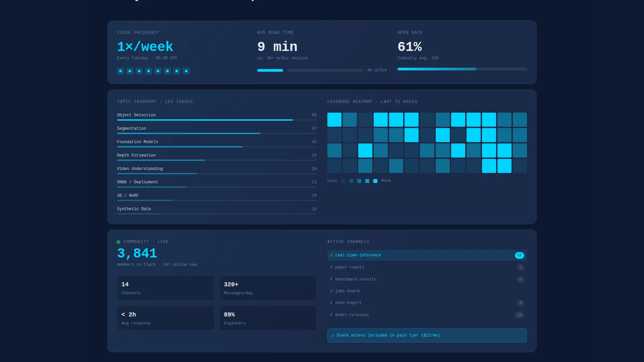Click the Object Detection progress bar
Screen dimensions: 644x362
[217, 120]
